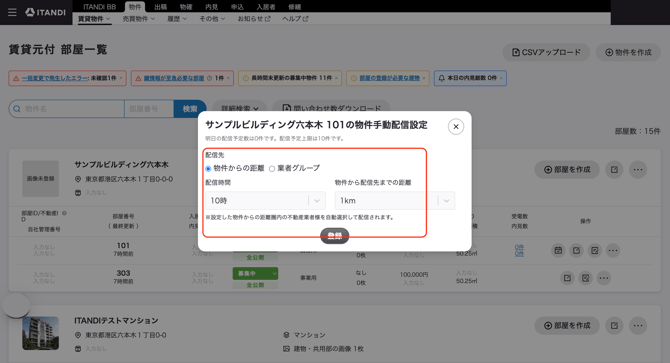Image resolution: width=670 pixels, height=363 pixels.
Task: Expand the その他 submenu
Action: pyautogui.click(x=212, y=19)
